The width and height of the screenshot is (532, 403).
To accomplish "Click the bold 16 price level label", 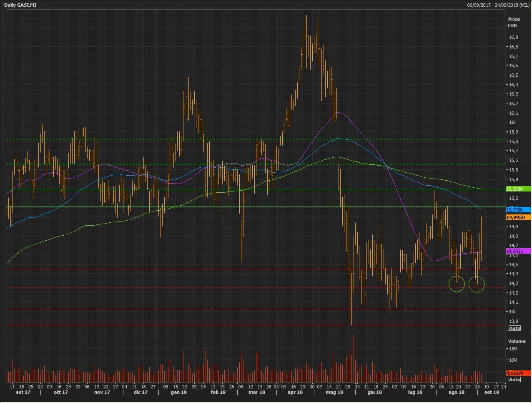I will coord(512,122).
